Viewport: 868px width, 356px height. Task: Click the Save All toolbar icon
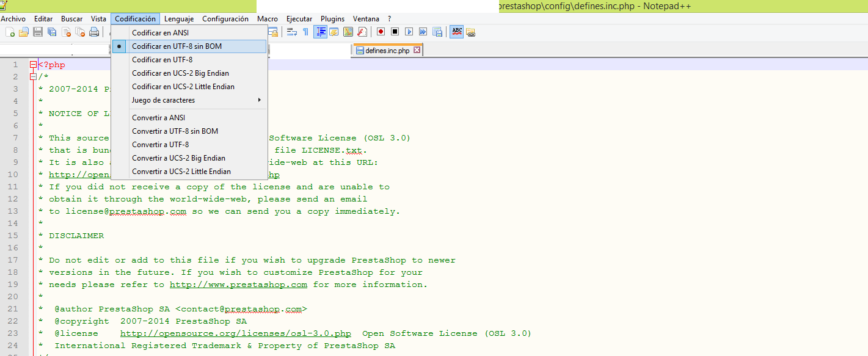pos(51,32)
